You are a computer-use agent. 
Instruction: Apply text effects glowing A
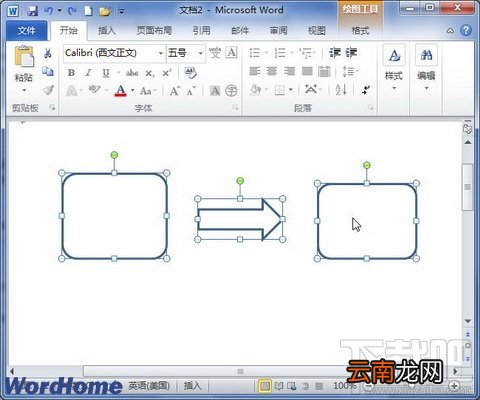72,91
